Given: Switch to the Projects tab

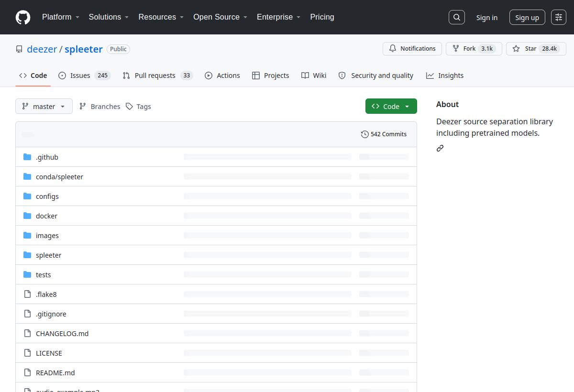Looking at the screenshot, I should 271,76.
